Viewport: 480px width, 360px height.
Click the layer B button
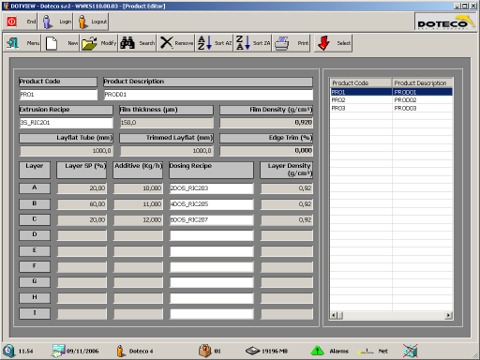pyautogui.click(x=35, y=204)
